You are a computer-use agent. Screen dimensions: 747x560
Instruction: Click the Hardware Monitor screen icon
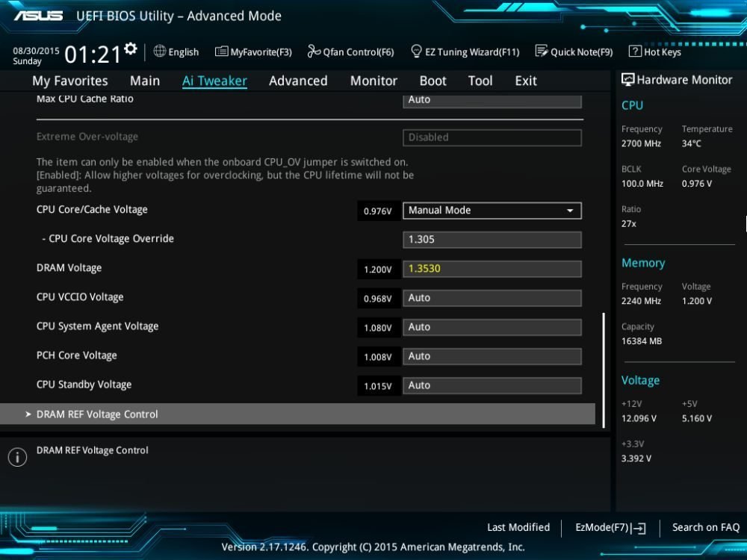pos(628,80)
